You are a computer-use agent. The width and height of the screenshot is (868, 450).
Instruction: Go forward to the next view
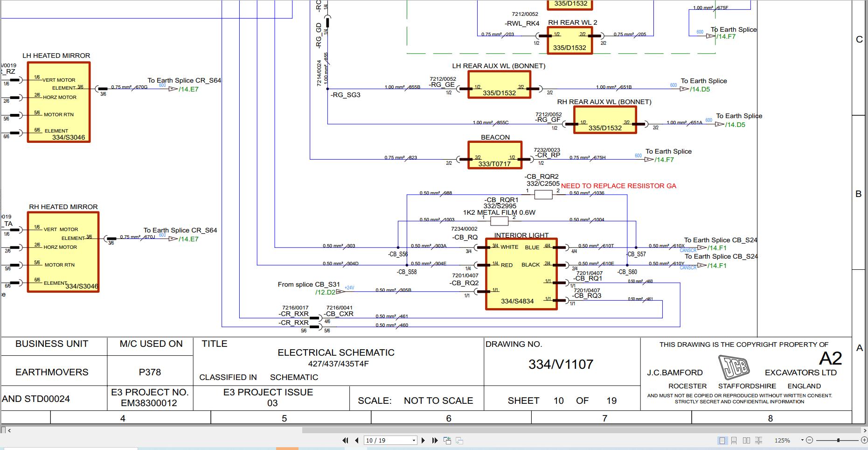coord(459,440)
